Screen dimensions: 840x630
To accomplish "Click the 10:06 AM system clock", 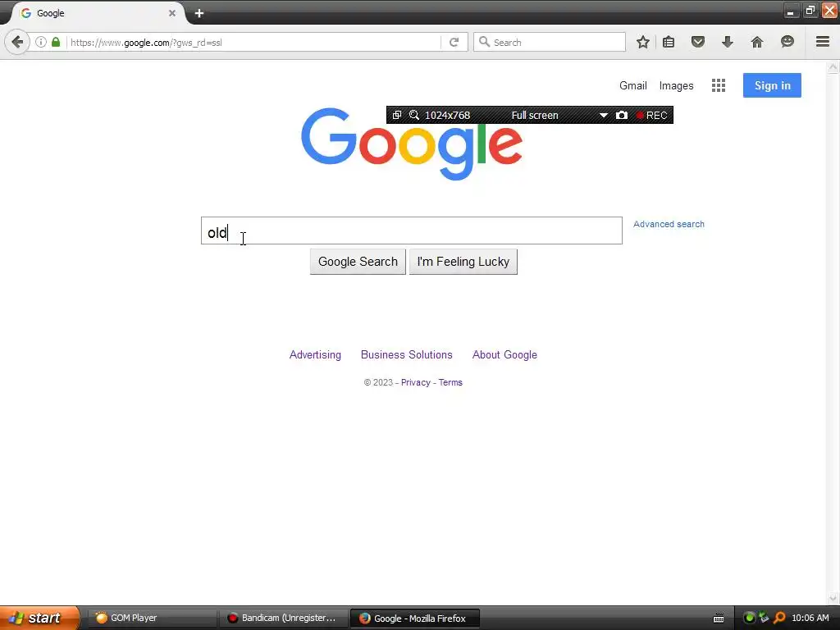I will tap(810, 618).
